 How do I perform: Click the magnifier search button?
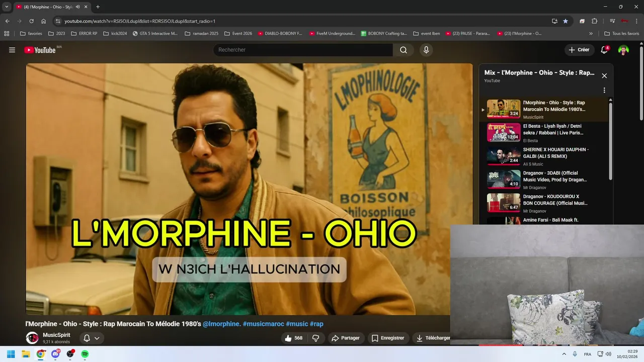pyautogui.click(x=404, y=50)
